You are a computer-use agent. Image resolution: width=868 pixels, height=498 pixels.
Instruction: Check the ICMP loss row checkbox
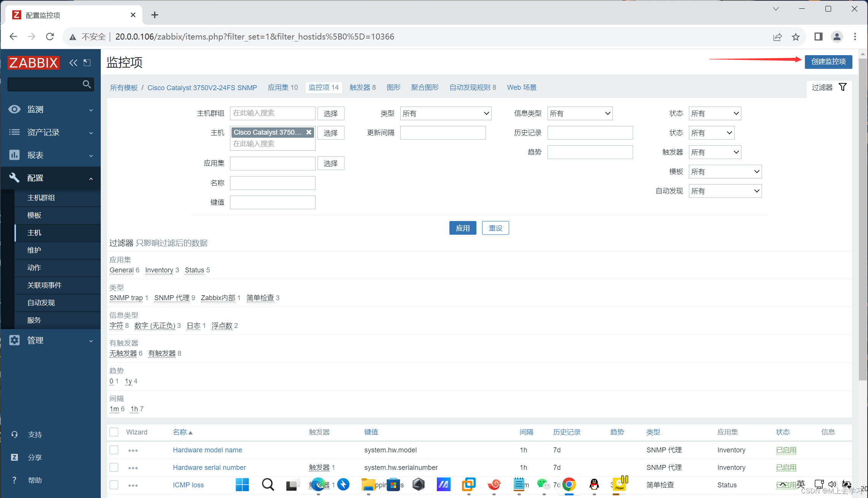[x=114, y=485]
